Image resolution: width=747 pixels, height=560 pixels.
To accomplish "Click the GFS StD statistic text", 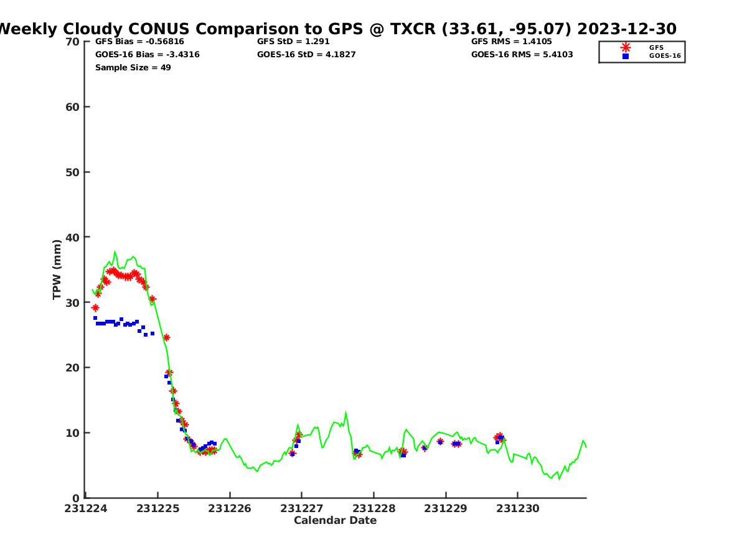I will pyautogui.click(x=293, y=42).
